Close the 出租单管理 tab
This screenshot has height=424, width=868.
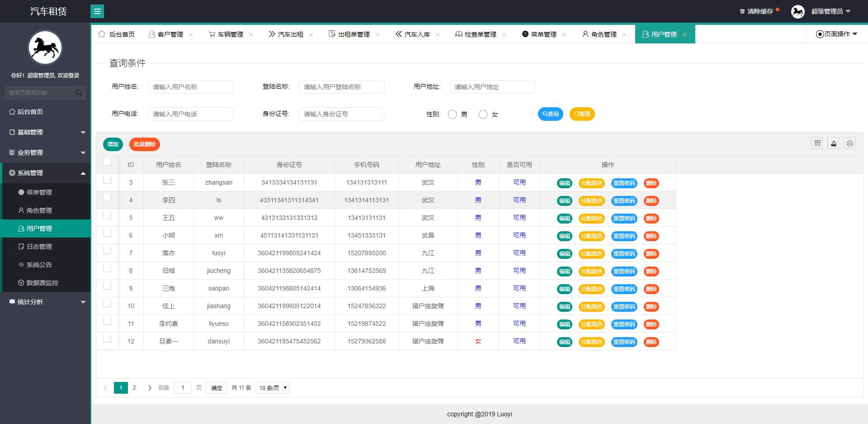[377, 35]
